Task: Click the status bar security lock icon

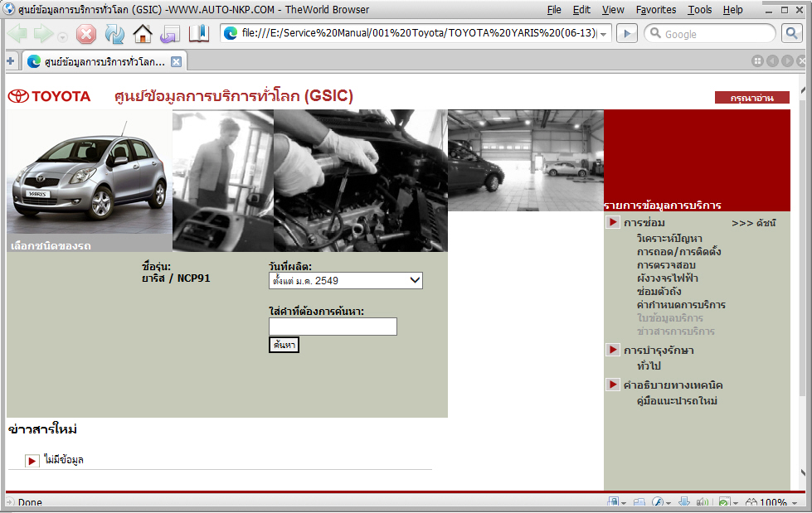Action: click(613, 502)
